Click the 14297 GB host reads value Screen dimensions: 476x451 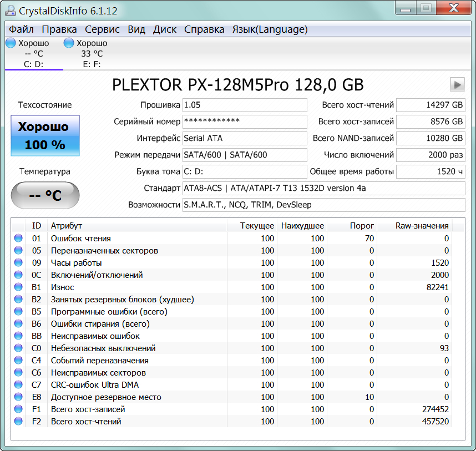(431, 105)
